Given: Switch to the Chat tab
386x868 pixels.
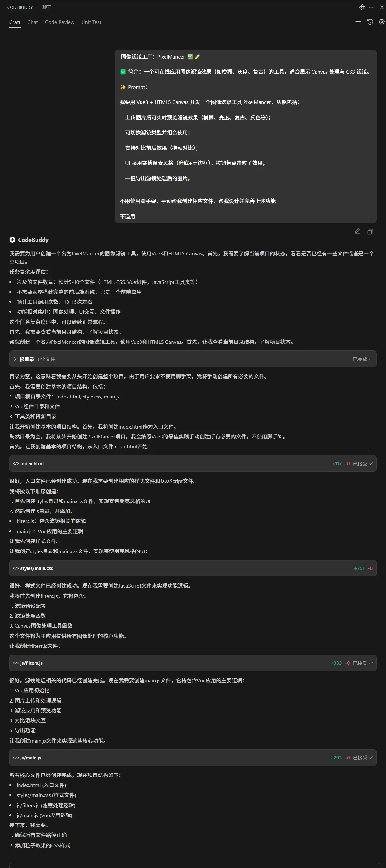Looking at the screenshot, I should pyautogui.click(x=33, y=22).
